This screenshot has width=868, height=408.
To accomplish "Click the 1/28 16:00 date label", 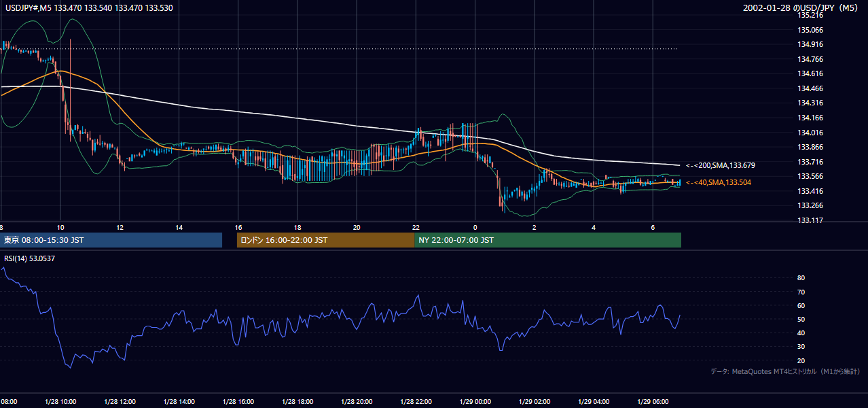I will pos(238,402).
